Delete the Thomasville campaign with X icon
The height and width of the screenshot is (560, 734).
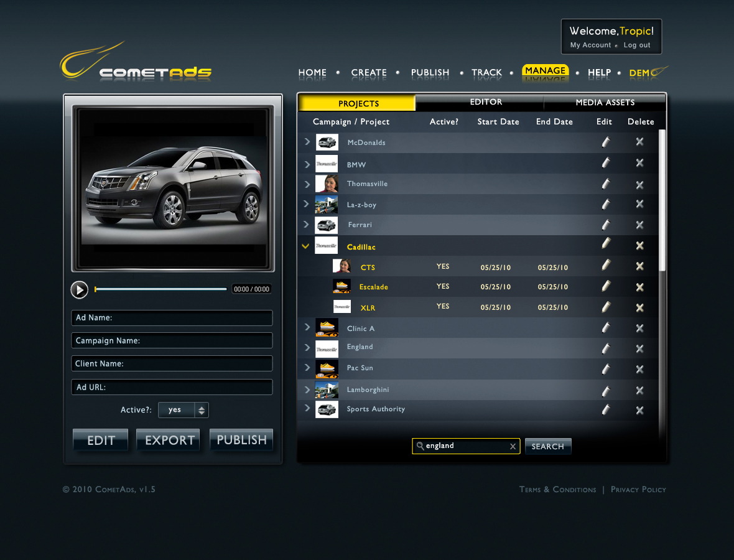[639, 185]
